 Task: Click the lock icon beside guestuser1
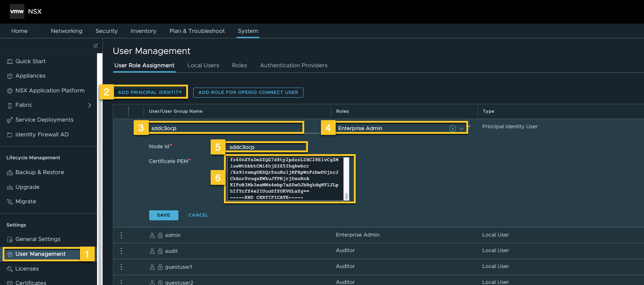tap(160, 267)
